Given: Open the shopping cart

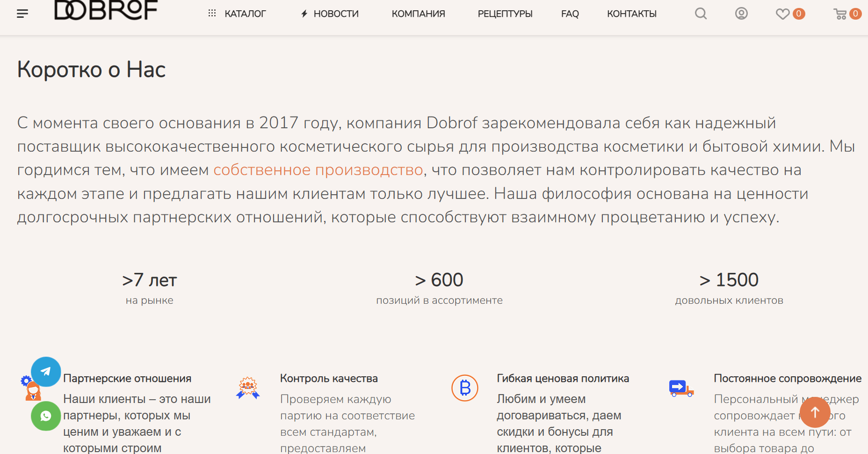Looking at the screenshot, I should pyautogui.click(x=840, y=14).
